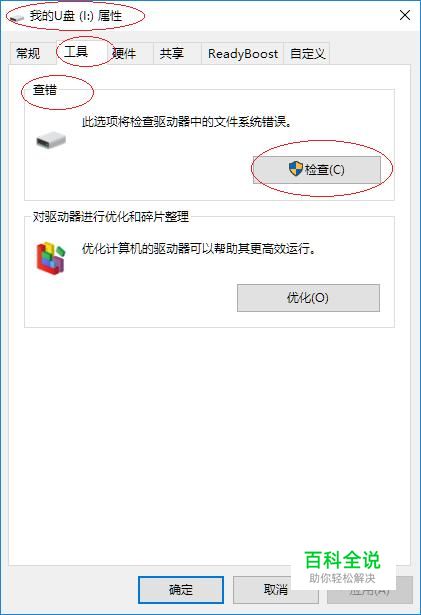The width and height of the screenshot is (421, 615).
Task: Switch to the 自定义 tab
Action: 307,53
